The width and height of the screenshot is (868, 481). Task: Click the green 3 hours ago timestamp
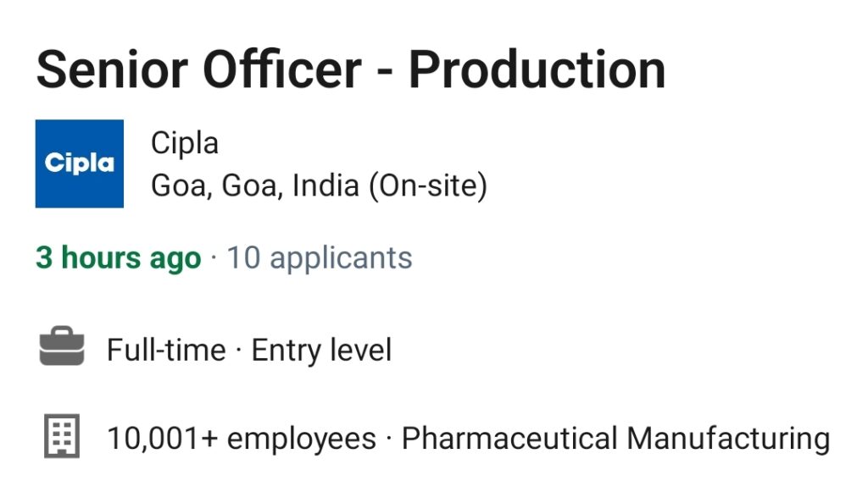coord(119,258)
